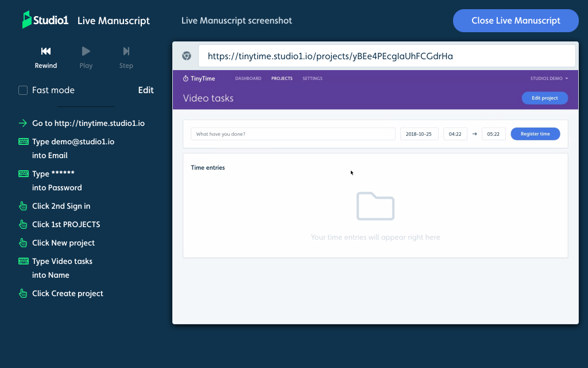The image size is (588, 368).
Task: Click keyboard icon next to 'Type ******'
Action: coord(23,174)
